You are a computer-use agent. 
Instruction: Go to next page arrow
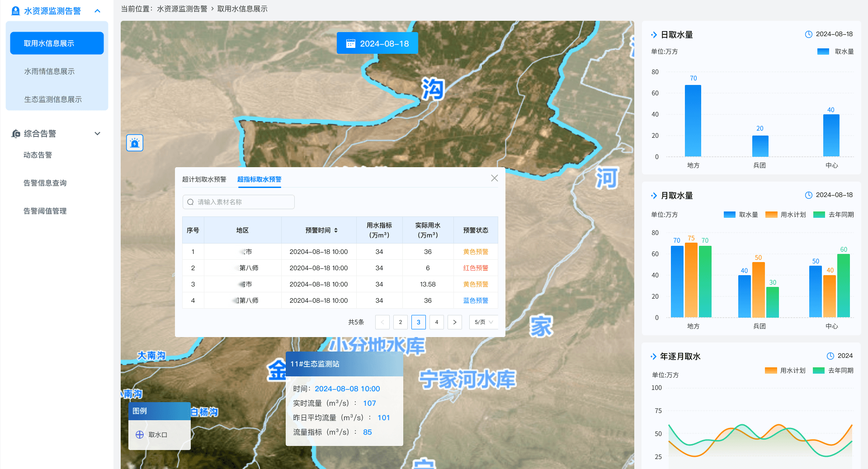455,322
